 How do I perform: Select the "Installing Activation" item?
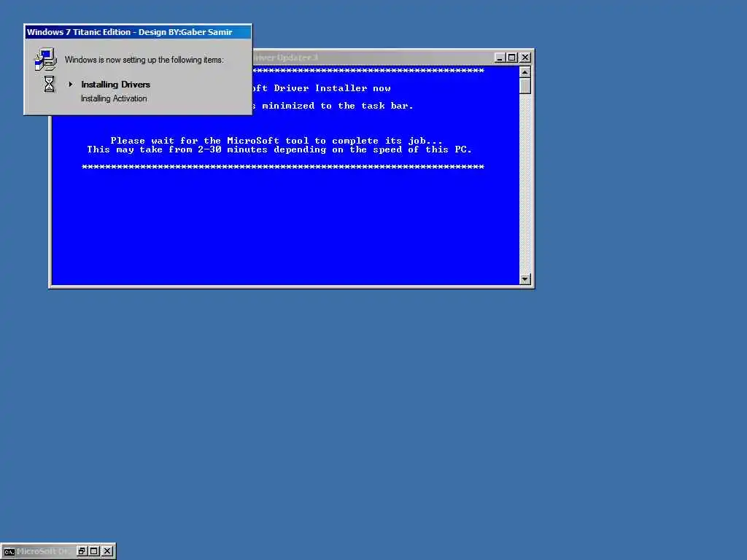114,98
